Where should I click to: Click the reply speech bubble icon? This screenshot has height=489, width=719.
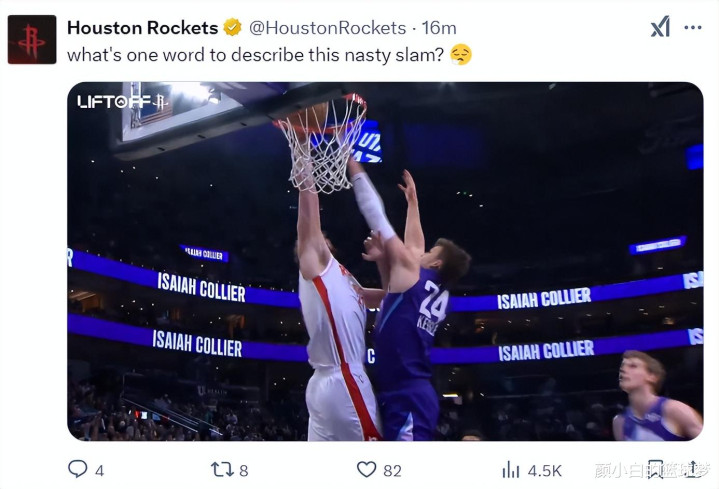pyautogui.click(x=77, y=469)
